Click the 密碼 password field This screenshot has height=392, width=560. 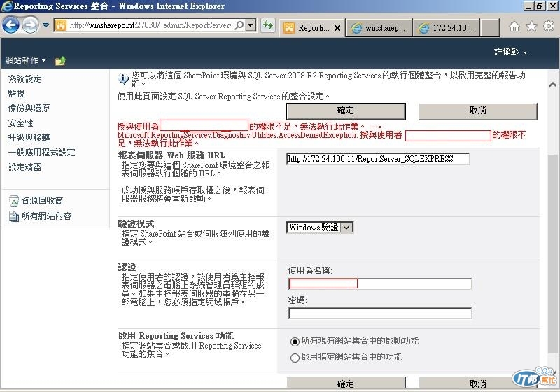click(x=380, y=314)
